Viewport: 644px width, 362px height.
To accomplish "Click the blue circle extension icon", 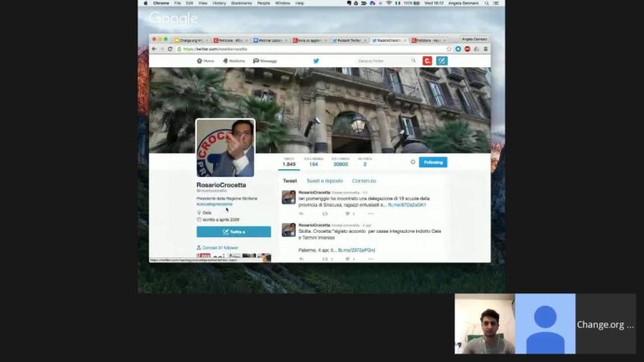I will pyautogui.click(x=458, y=49).
